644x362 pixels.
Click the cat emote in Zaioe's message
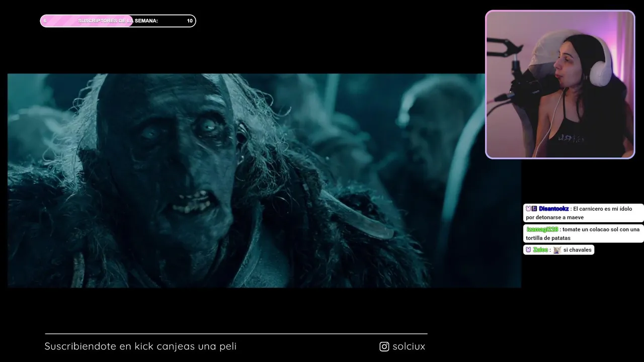[x=557, y=250]
